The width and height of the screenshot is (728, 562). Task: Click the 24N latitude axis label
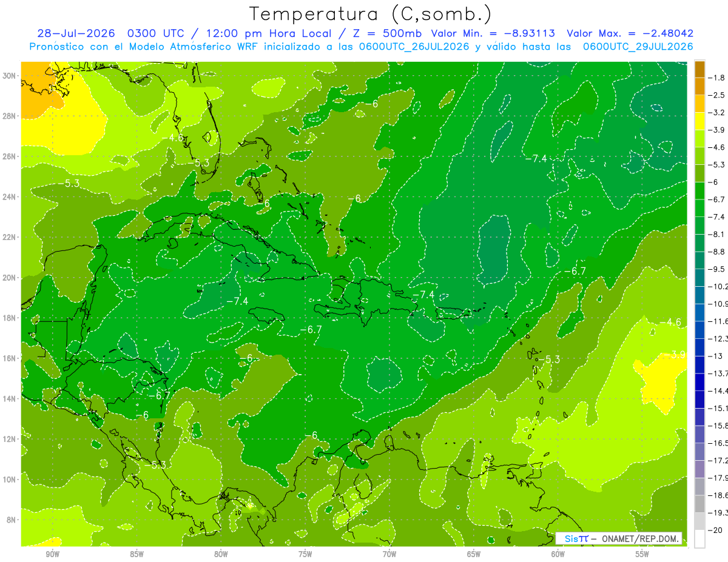pyautogui.click(x=10, y=197)
